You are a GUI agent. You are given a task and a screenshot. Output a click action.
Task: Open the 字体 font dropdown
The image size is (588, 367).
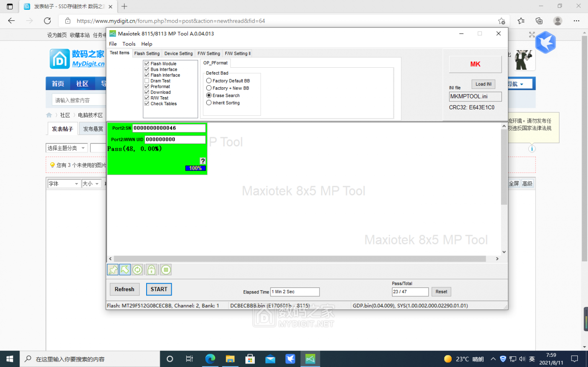(x=63, y=183)
